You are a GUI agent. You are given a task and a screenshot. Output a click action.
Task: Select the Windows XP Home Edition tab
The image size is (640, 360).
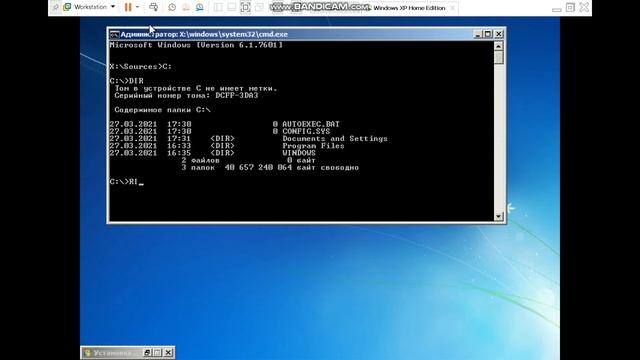tap(409, 8)
